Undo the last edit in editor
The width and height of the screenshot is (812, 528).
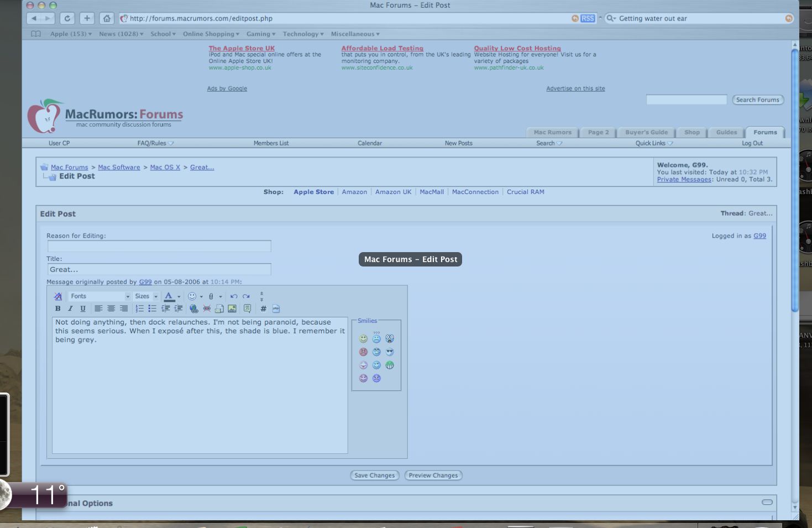coord(234,296)
